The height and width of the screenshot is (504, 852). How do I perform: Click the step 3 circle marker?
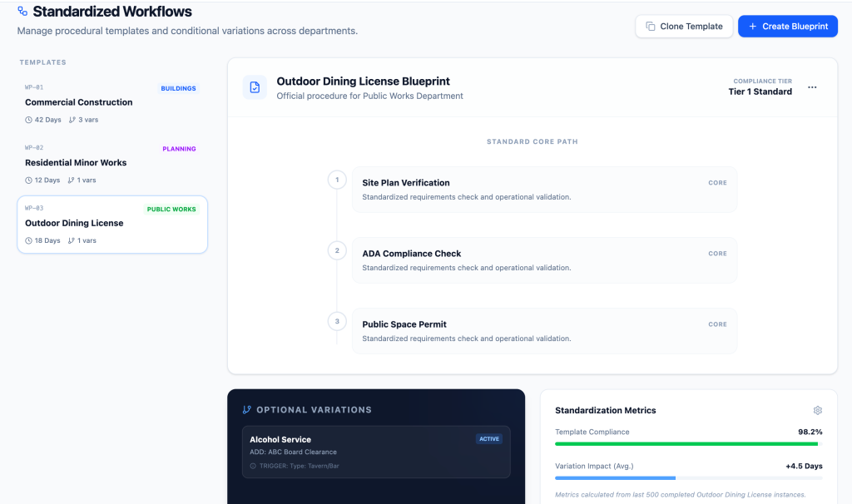click(337, 321)
